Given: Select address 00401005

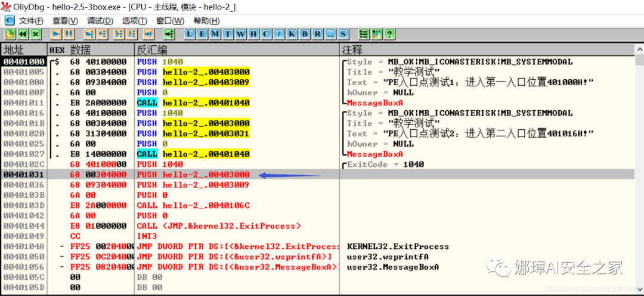Looking at the screenshot, I should click(x=24, y=72).
